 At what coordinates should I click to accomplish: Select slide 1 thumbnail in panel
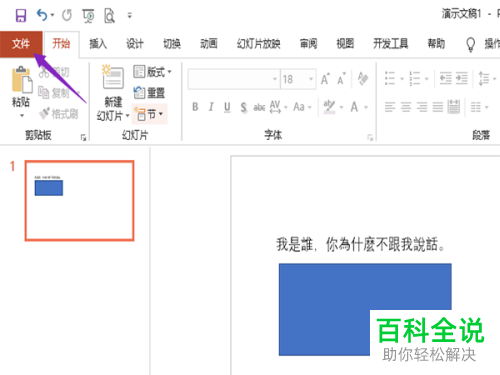click(x=79, y=200)
